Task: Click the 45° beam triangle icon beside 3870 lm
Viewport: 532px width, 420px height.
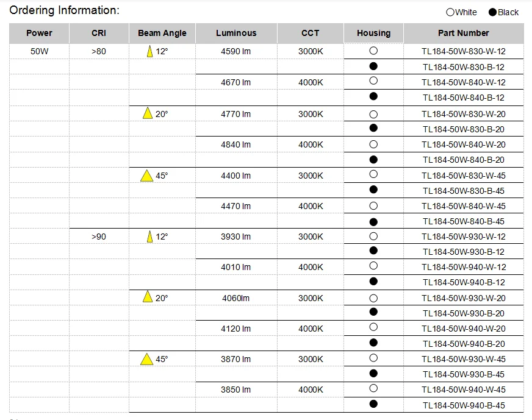Action: [146, 359]
